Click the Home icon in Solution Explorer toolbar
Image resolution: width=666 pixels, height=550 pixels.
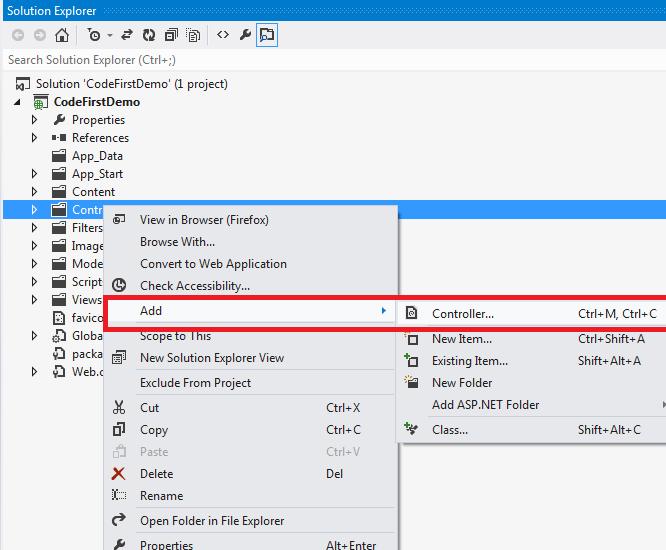[x=62, y=35]
